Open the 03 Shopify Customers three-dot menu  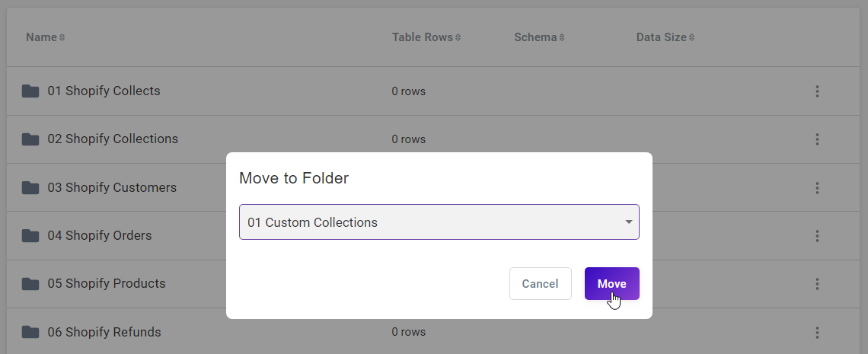coord(817,188)
